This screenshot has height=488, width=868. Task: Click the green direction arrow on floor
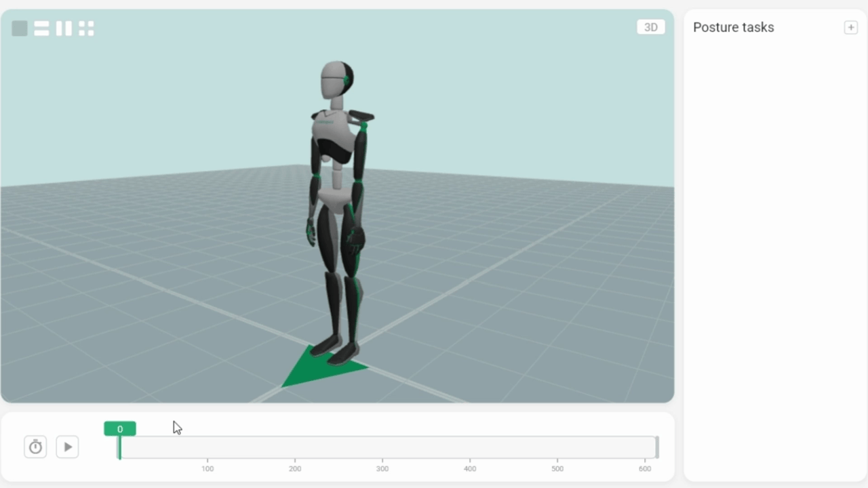[x=321, y=367]
